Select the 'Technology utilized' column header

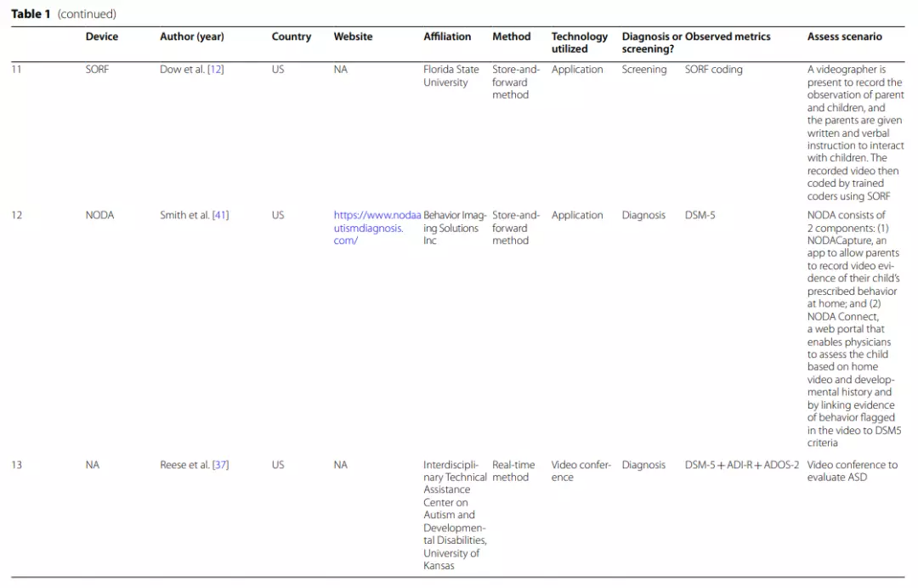click(580, 42)
